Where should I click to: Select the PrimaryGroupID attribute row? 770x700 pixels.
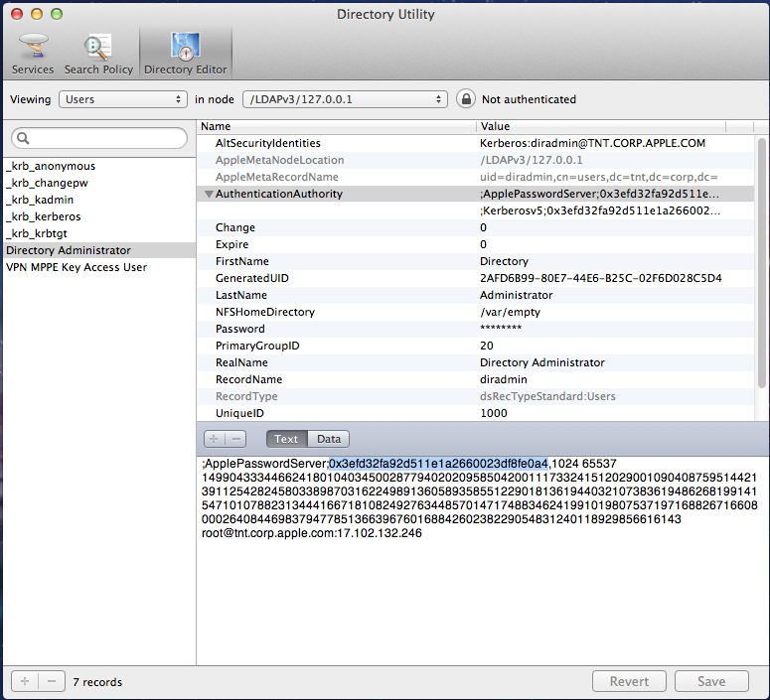[x=475, y=346]
